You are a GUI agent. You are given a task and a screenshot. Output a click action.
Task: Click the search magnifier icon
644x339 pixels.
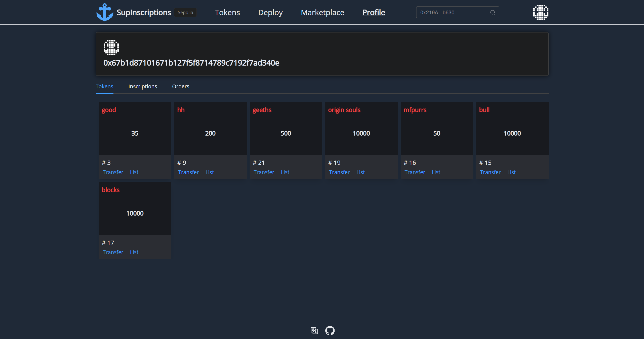(x=493, y=13)
